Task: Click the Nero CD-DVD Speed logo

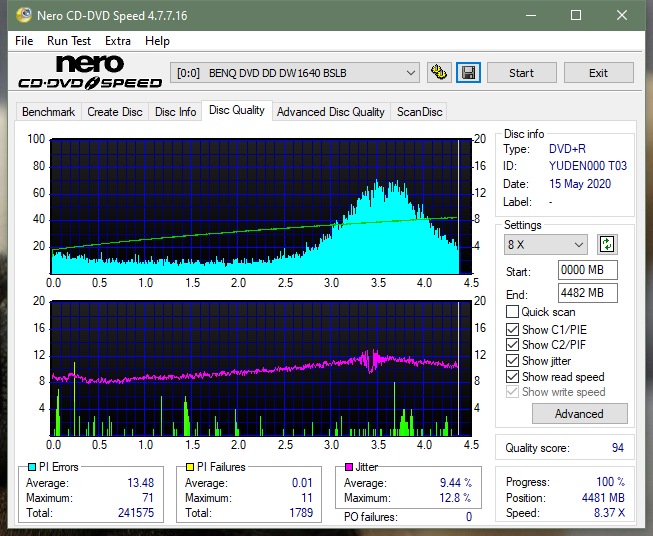Action: click(x=90, y=72)
